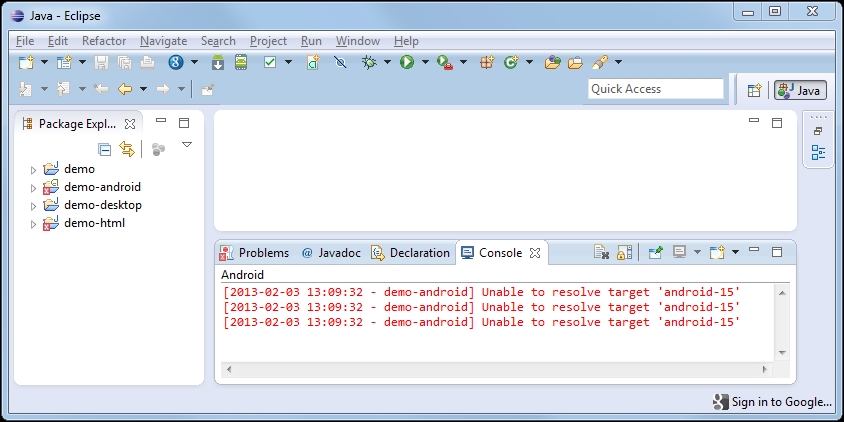Toggle Pin Console icon

655,252
